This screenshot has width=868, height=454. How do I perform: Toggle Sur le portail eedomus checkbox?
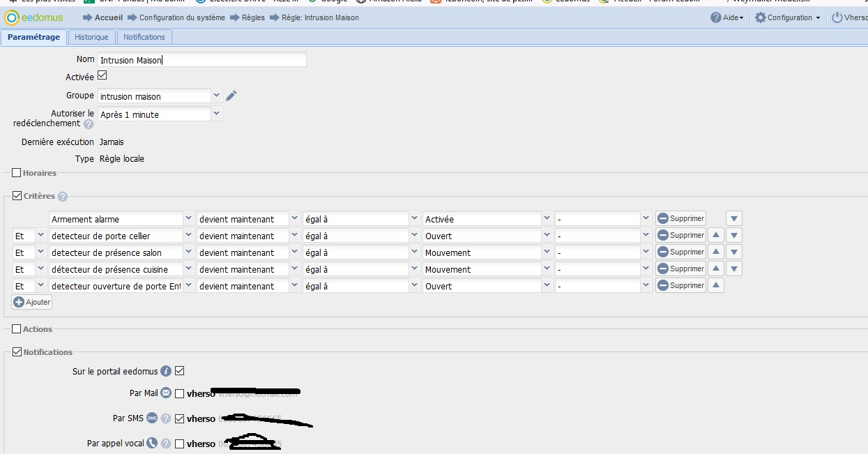point(180,370)
